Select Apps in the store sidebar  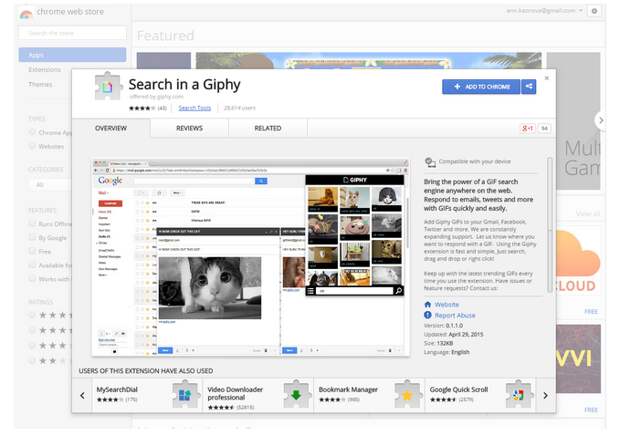point(72,55)
